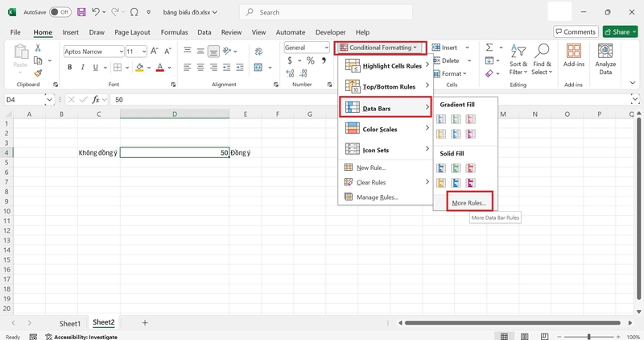Switch to the Page Layout tab

pos(132,32)
